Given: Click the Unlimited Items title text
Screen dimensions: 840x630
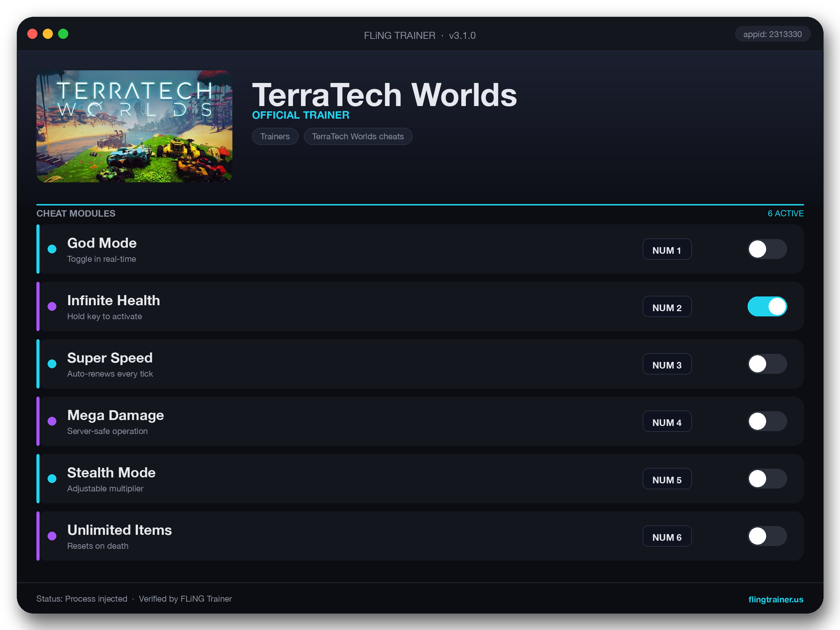Looking at the screenshot, I should (x=120, y=530).
